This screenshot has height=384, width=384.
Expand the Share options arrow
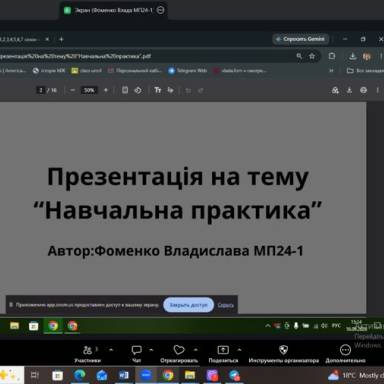coord(239,350)
